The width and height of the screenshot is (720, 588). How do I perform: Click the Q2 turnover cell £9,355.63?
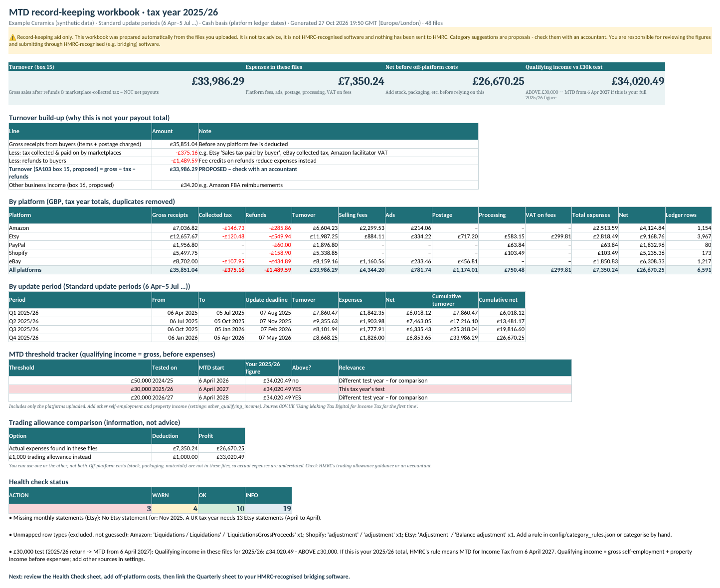click(x=315, y=321)
